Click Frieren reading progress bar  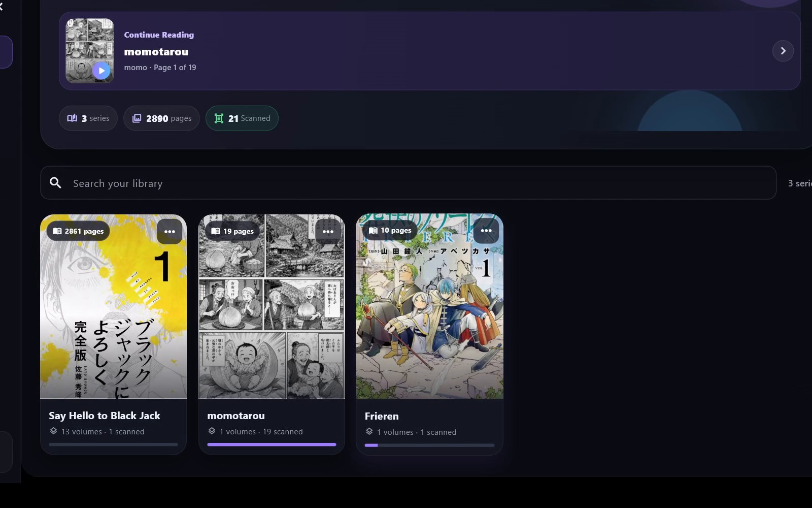coord(429,445)
